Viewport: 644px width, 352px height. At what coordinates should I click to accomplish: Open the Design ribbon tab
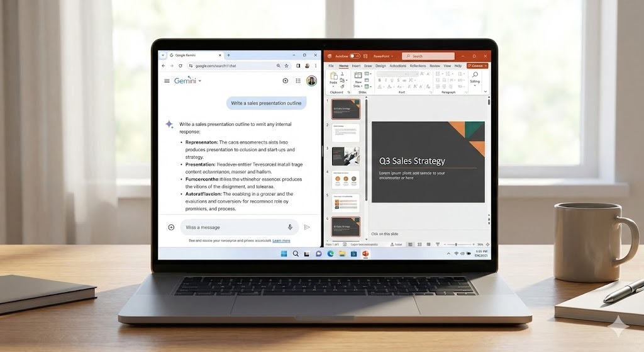point(380,65)
